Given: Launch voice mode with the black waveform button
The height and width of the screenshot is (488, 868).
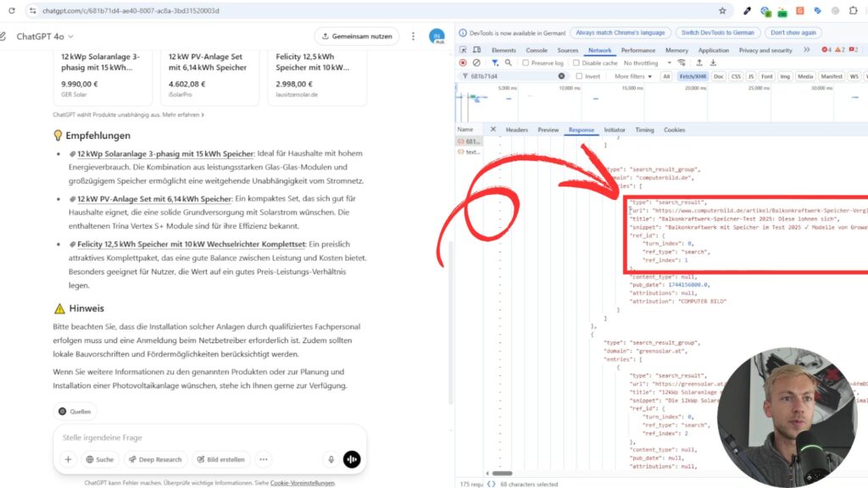Looking at the screenshot, I should [352, 459].
